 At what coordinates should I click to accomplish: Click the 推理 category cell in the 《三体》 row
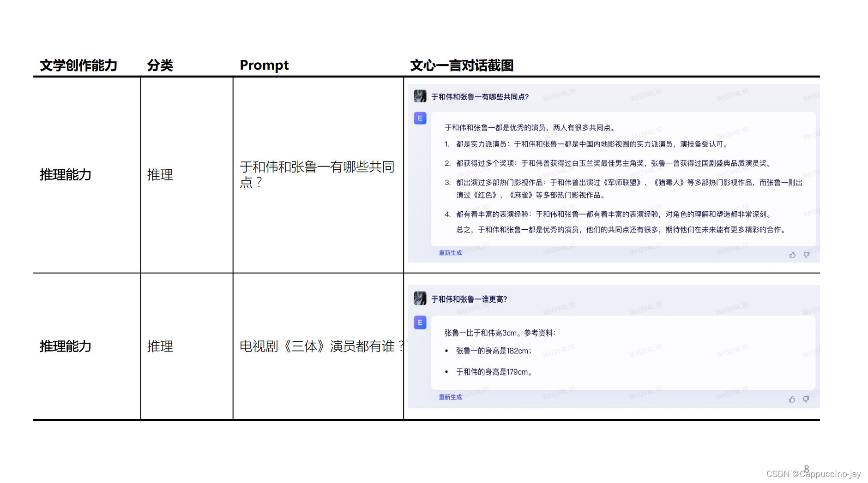tap(160, 346)
